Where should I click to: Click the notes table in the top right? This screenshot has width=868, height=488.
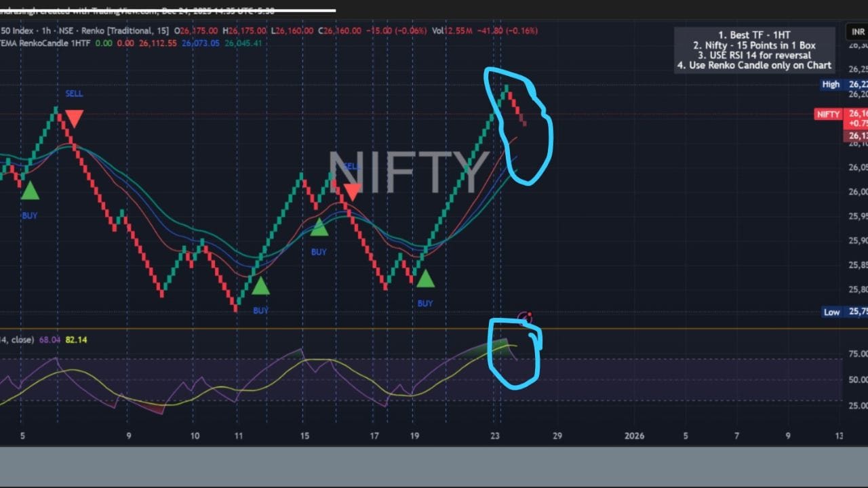755,50
